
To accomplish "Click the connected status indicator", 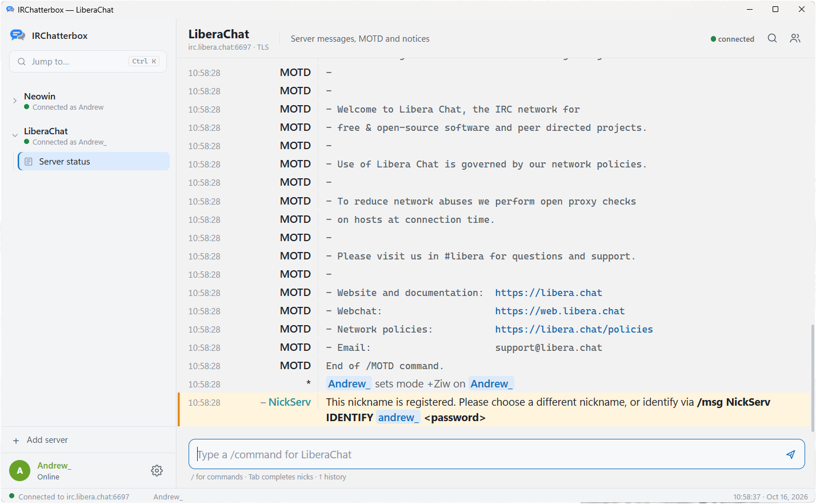I will tap(733, 39).
